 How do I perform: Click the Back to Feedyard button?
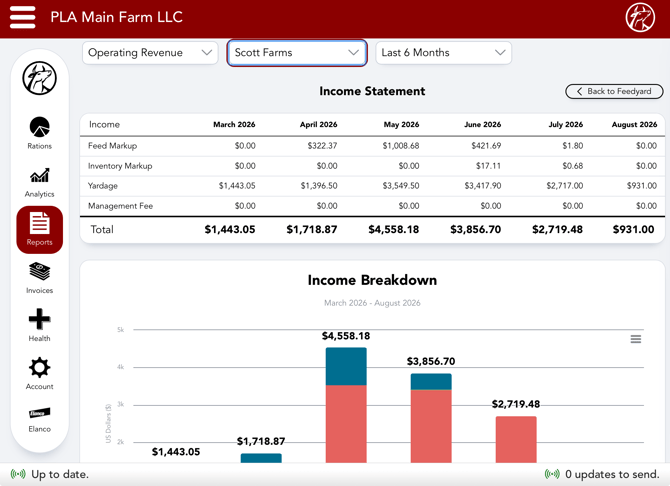(x=614, y=91)
